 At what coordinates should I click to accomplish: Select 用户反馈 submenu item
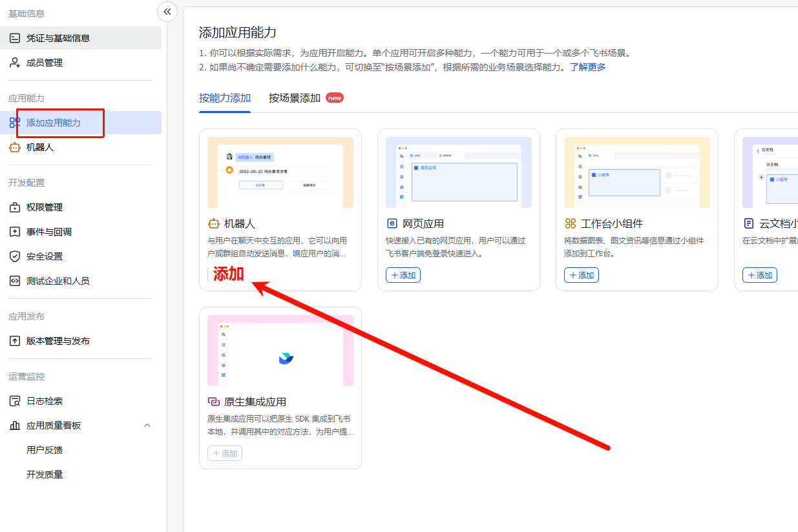tap(45, 450)
